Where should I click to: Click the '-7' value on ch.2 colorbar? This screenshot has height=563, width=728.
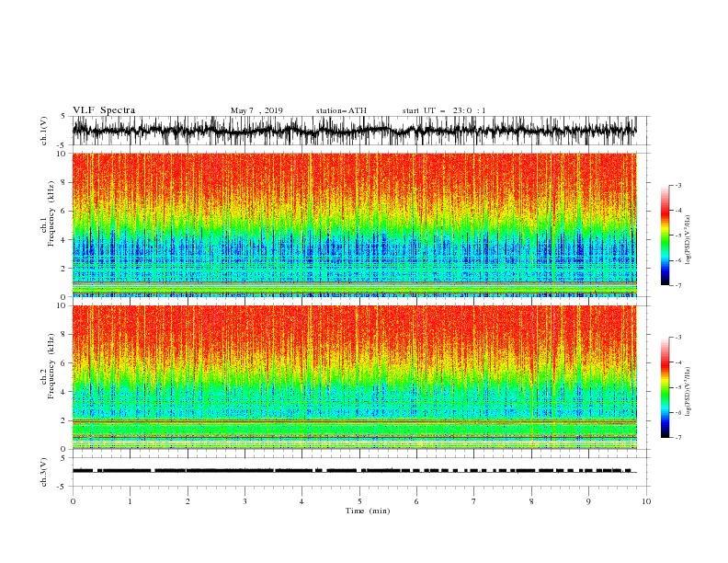(x=678, y=438)
